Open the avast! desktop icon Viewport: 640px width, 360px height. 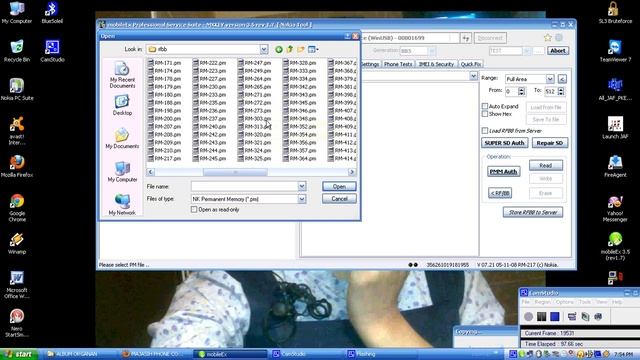[17, 131]
